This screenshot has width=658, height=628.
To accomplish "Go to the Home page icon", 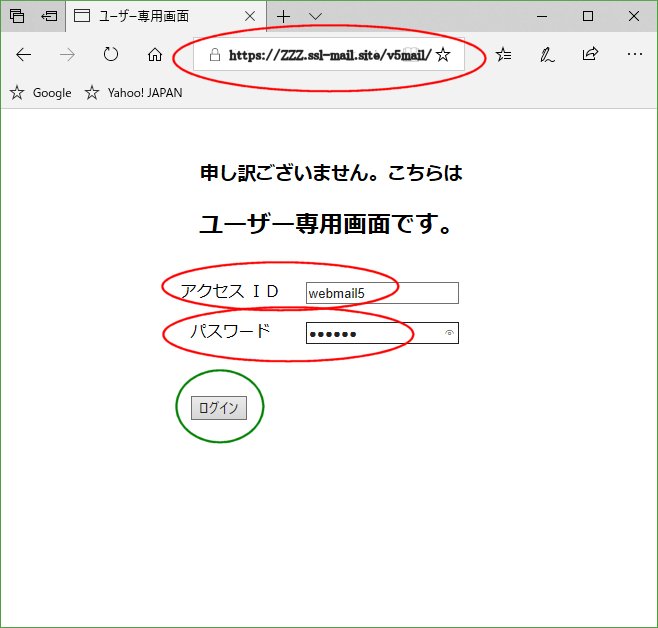I will point(155,55).
